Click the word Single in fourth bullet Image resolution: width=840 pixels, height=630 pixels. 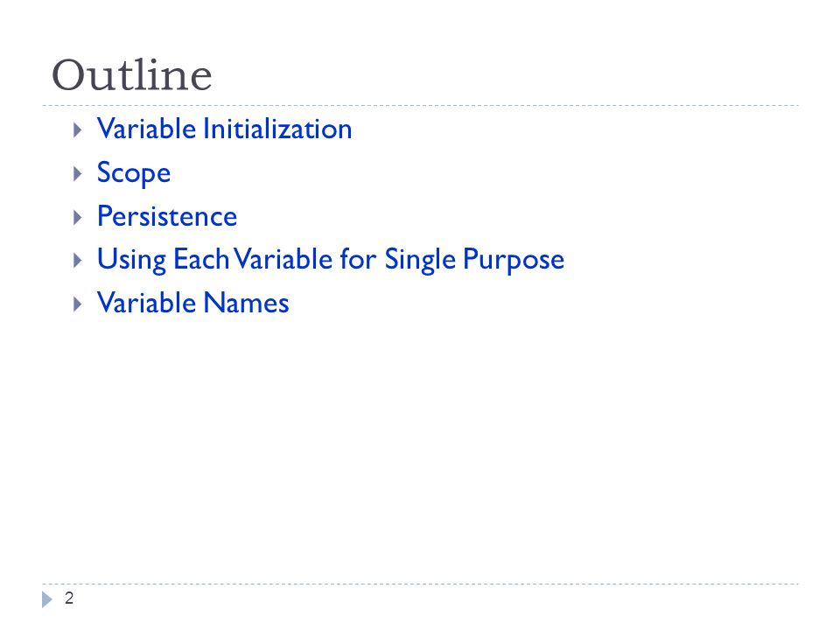tap(420, 261)
